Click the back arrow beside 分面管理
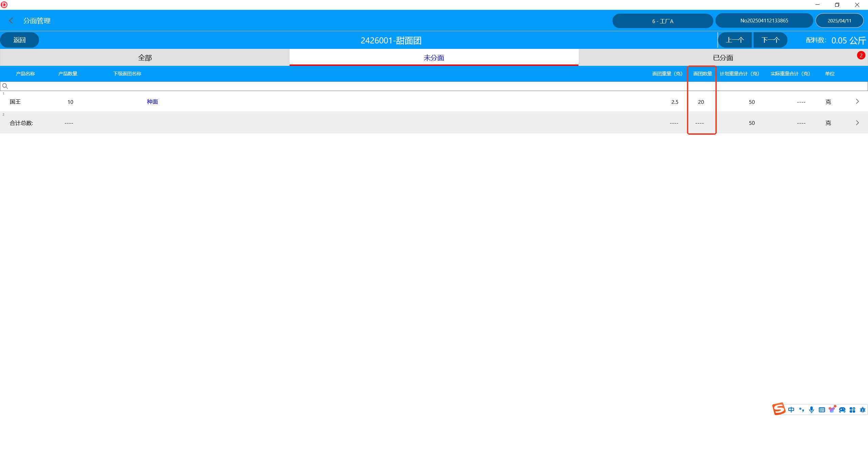Image resolution: width=868 pixels, height=471 pixels. (x=11, y=21)
